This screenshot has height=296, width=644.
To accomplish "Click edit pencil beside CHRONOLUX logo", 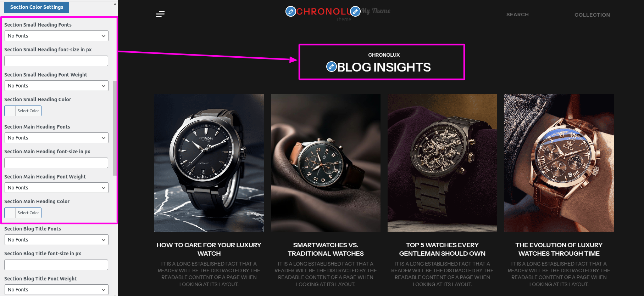I will pos(291,11).
